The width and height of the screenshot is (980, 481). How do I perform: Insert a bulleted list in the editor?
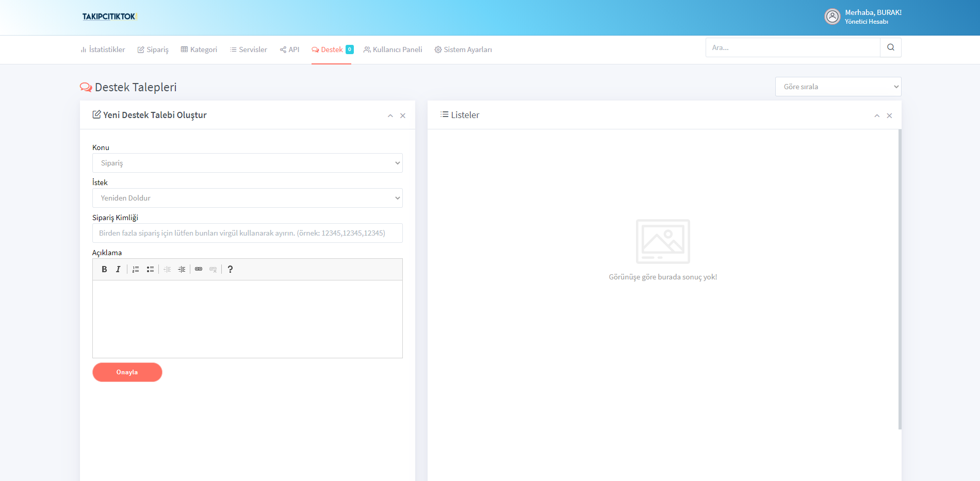pyautogui.click(x=150, y=269)
